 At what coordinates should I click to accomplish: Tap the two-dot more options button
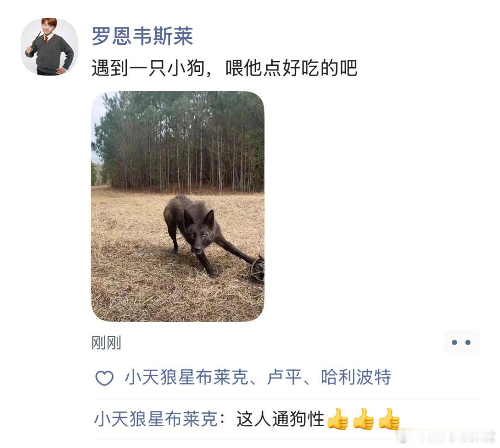tap(461, 342)
